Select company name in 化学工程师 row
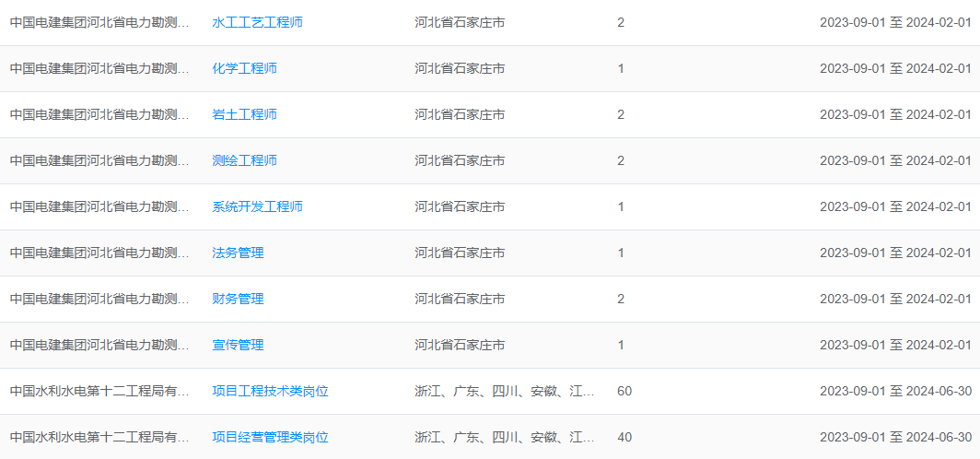Image resolution: width=980 pixels, height=459 pixels. tap(100, 69)
